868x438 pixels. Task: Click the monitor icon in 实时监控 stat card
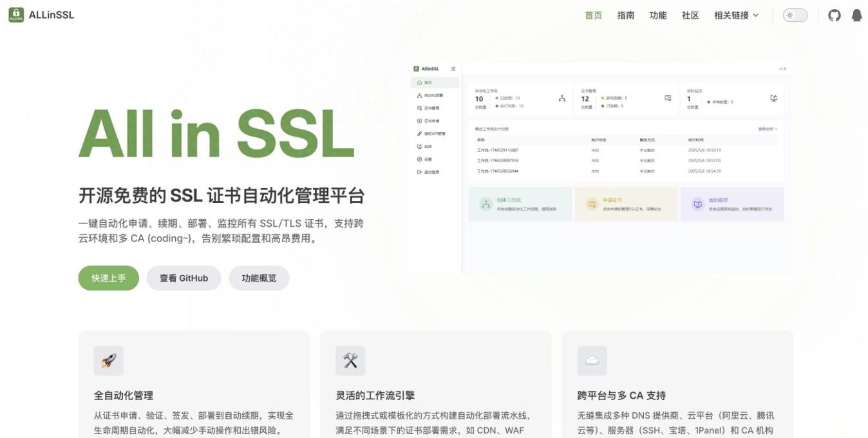(x=774, y=99)
